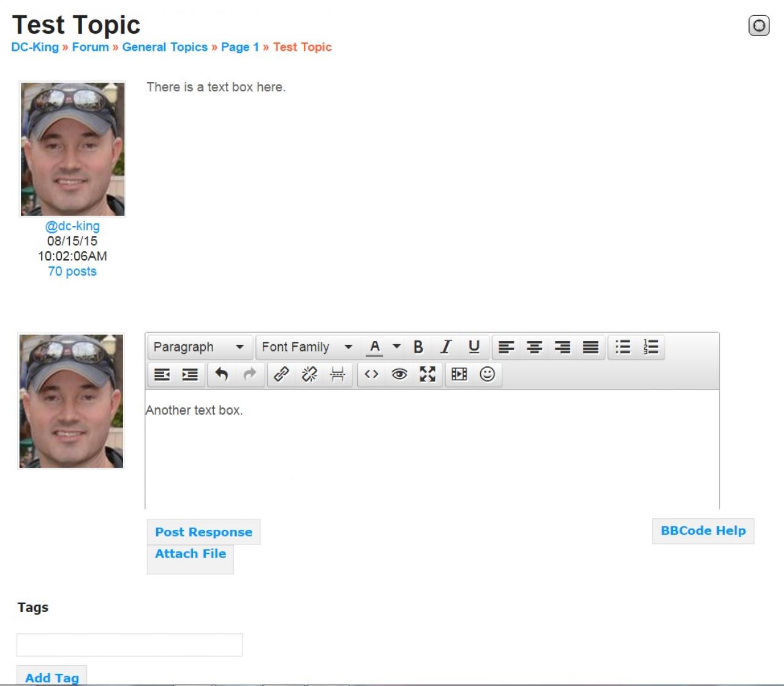Undo the last edit
Screen dimensions: 784x686
222,374
